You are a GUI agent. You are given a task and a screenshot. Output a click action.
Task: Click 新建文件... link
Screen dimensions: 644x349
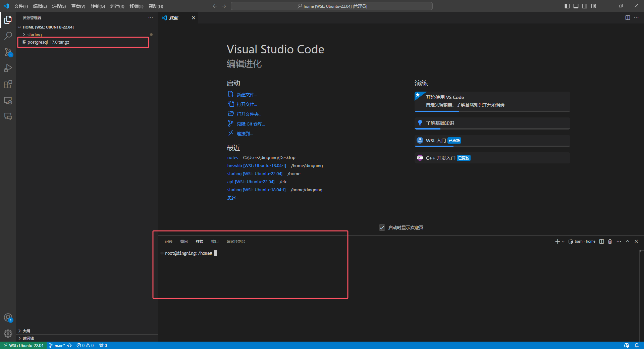pyautogui.click(x=247, y=95)
